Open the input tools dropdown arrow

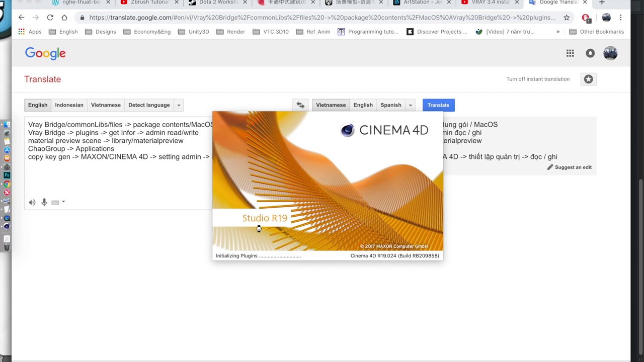pos(63,202)
